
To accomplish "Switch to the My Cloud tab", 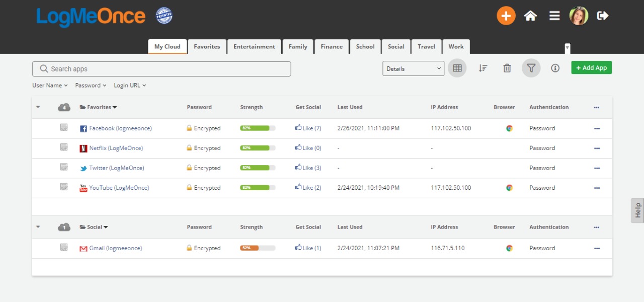I will point(168,46).
